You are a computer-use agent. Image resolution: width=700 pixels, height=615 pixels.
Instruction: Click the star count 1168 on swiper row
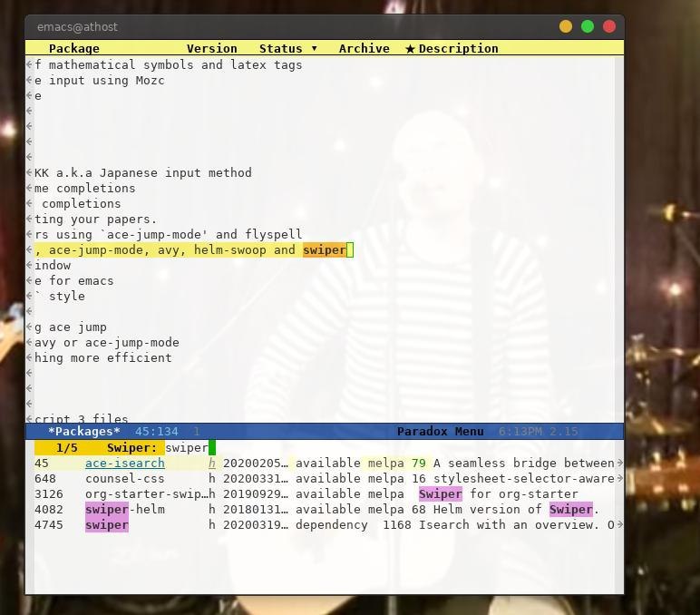coord(397,525)
